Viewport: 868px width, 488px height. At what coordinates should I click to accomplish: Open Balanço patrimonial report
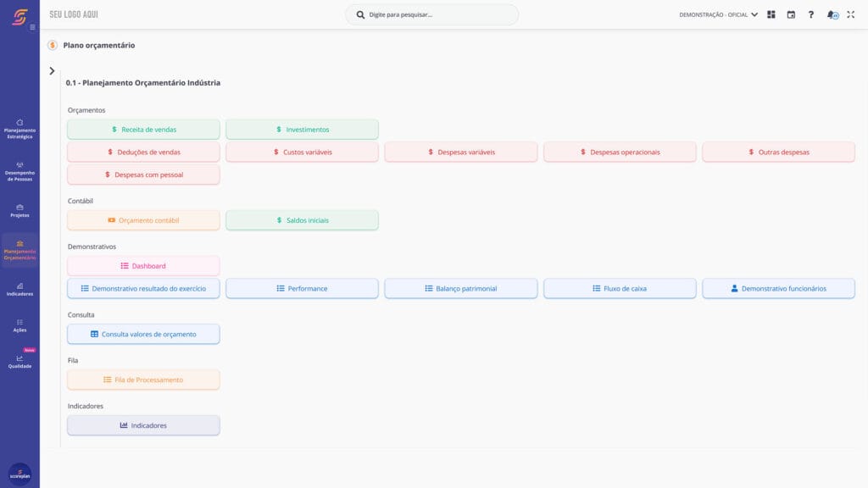[x=461, y=289]
